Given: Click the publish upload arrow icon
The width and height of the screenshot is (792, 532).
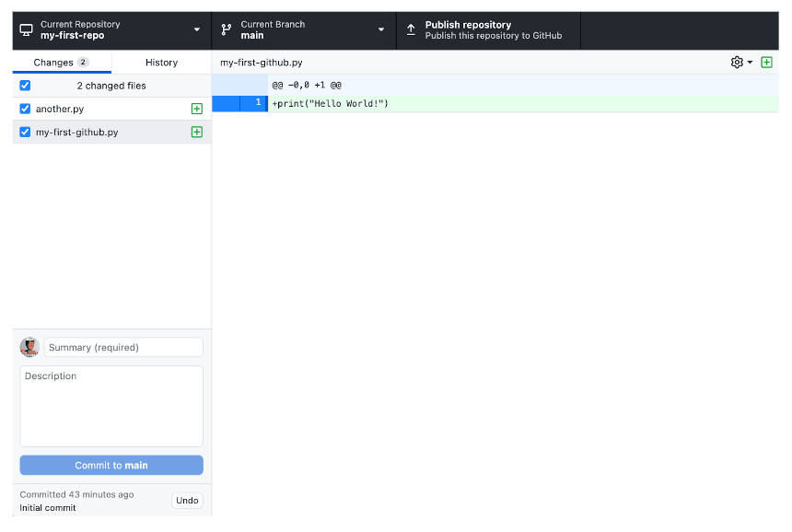Looking at the screenshot, I should (411, 30).
